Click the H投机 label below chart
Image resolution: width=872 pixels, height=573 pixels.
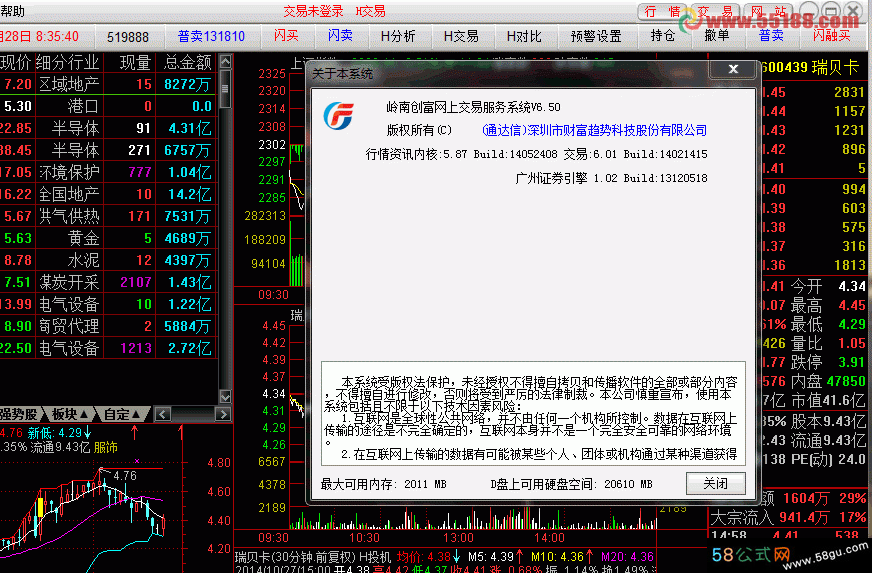pyautogui.click(x=375, y=556)
